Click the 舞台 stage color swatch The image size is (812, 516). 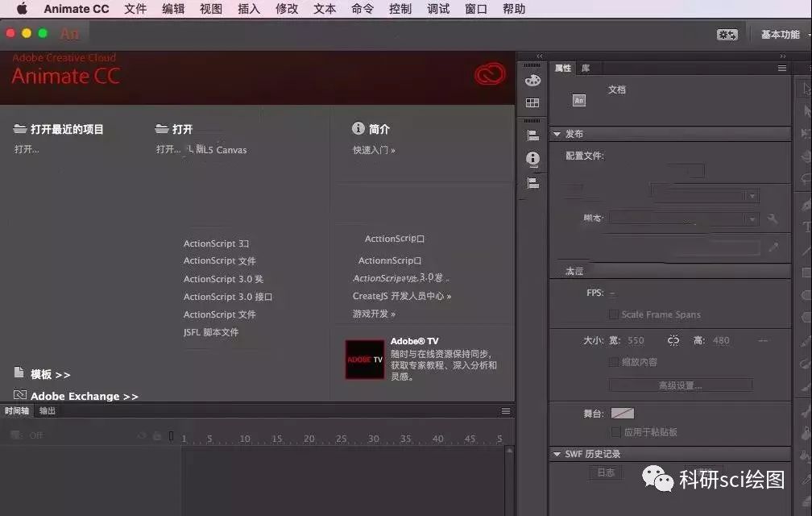click(x=623, y=413)
